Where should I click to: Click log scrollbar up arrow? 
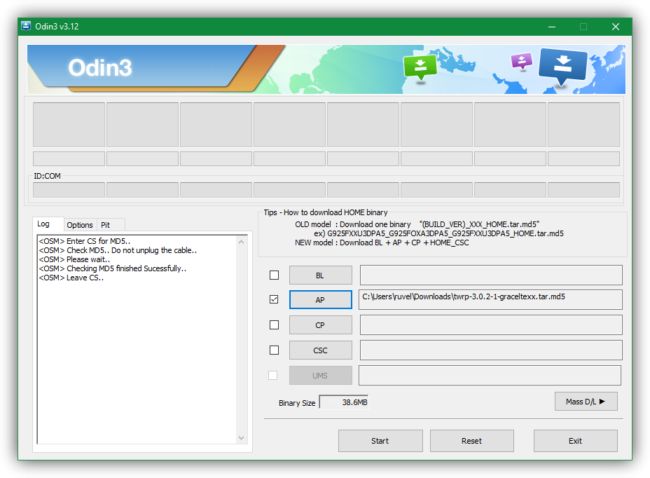242,241
